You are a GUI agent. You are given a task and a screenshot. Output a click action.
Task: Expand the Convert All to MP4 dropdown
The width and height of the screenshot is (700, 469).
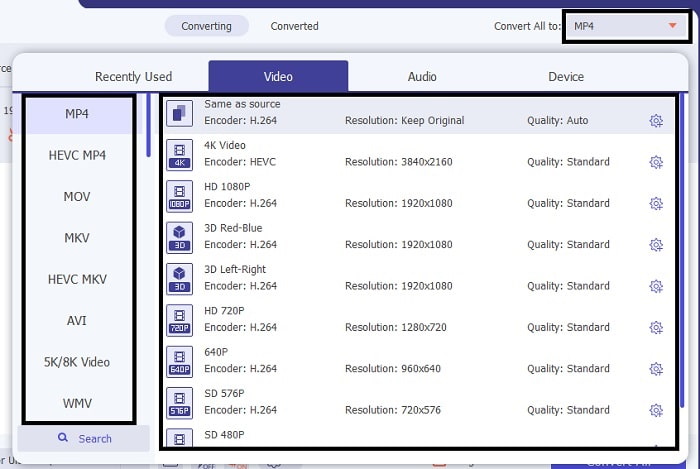click(x=625, y=26)
